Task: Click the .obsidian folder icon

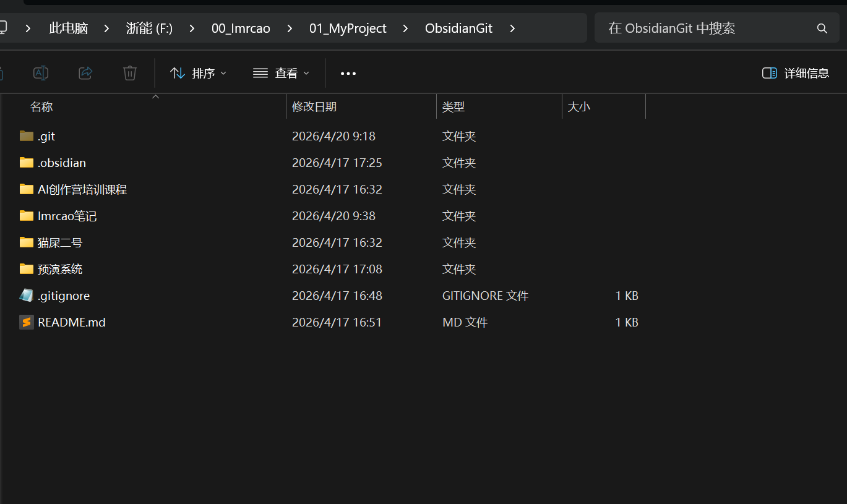Action: tap(26, 163)
